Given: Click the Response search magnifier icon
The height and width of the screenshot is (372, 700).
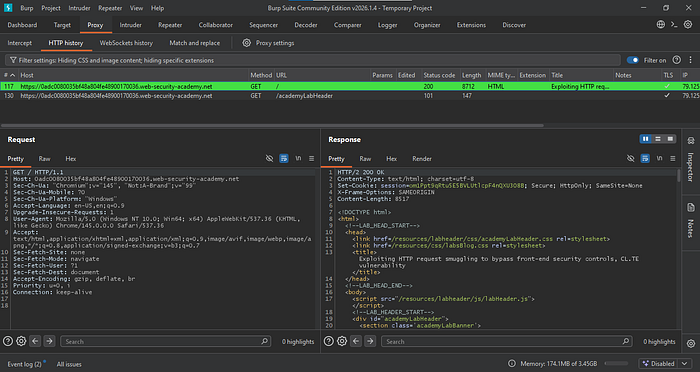Looking at the screenshot, I should pos(625,341).
